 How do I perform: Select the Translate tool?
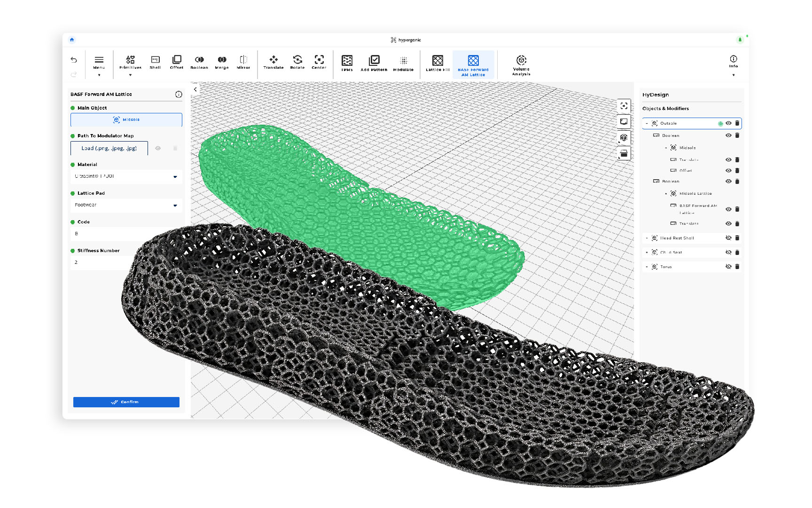point(273,62)
